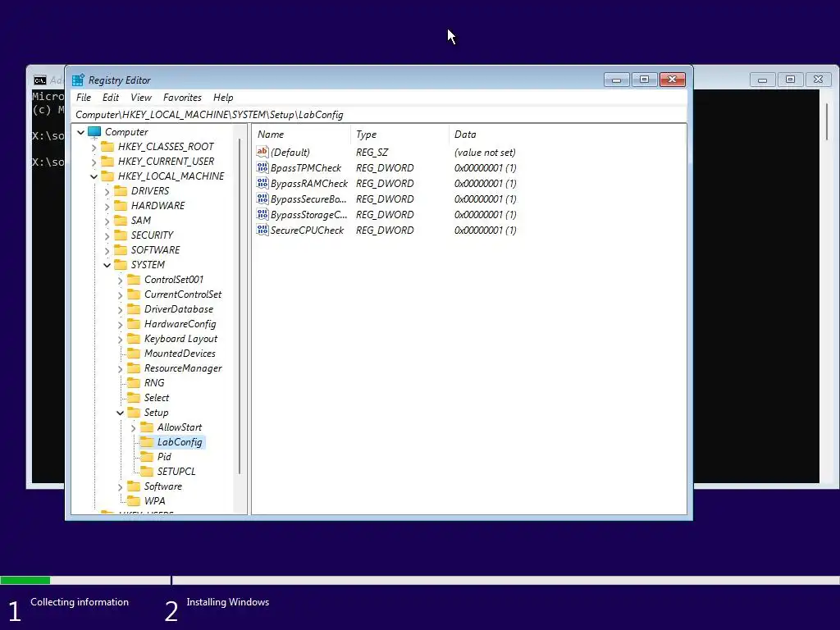Click the Computer icon in the tree
840x630 pixels.
pyautogui.click(x=94, y=132)
